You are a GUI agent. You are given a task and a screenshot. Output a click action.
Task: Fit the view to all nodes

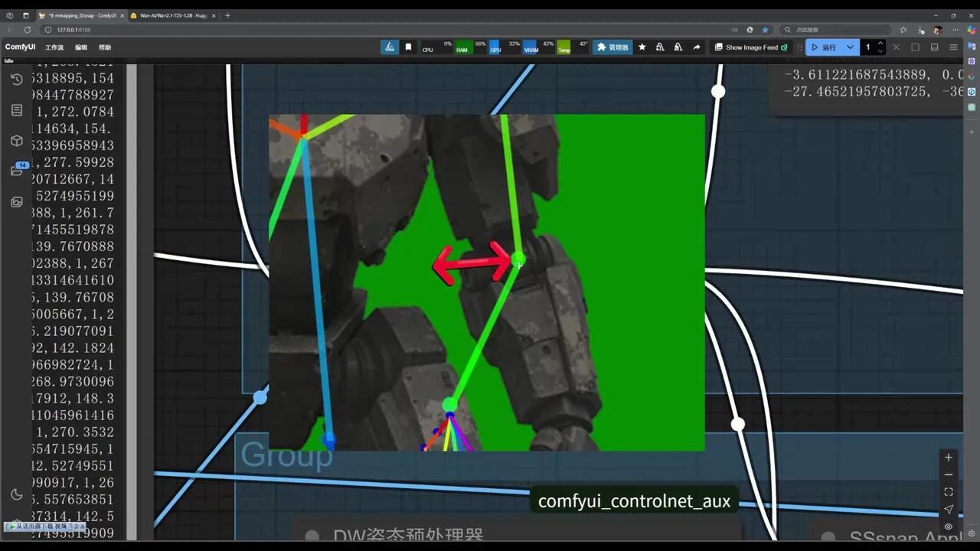(949, 492)
